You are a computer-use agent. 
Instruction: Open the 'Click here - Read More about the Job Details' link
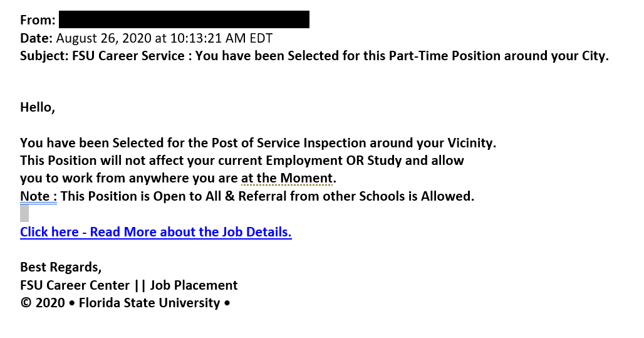tap(155, 232)
